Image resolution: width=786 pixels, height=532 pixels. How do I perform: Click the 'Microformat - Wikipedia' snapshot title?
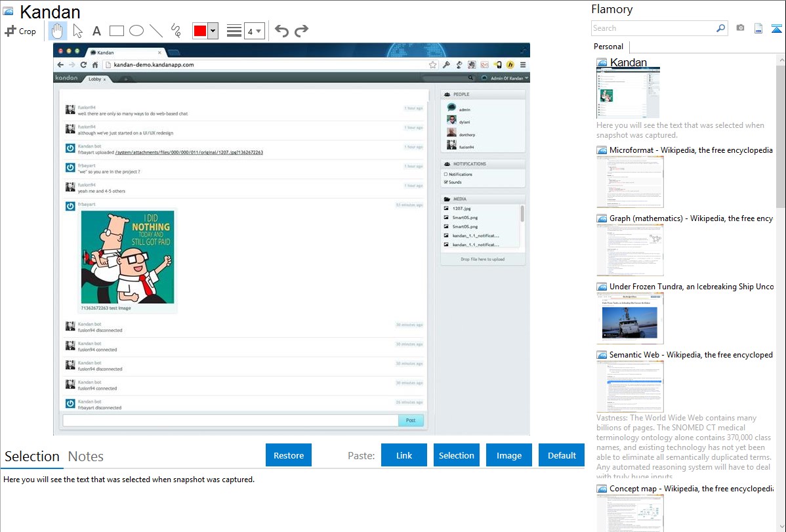point(691,150)
